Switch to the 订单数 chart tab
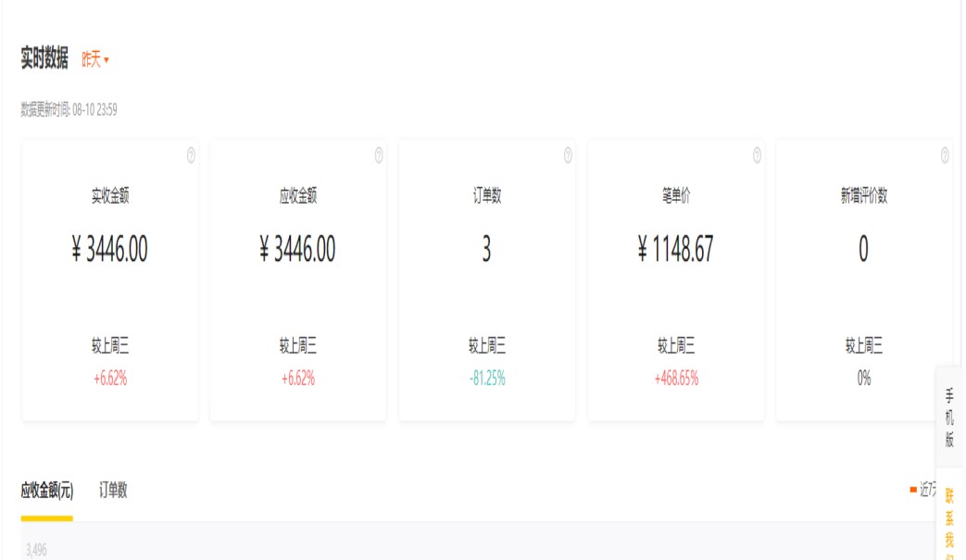 pos(113,491)
